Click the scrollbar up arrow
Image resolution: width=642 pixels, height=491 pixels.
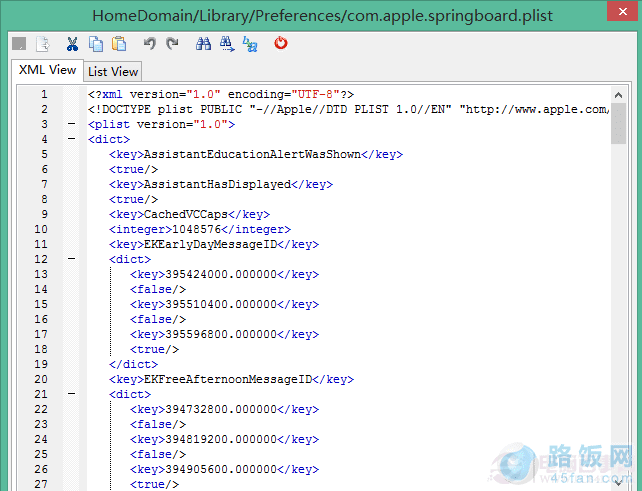point(618,95)
